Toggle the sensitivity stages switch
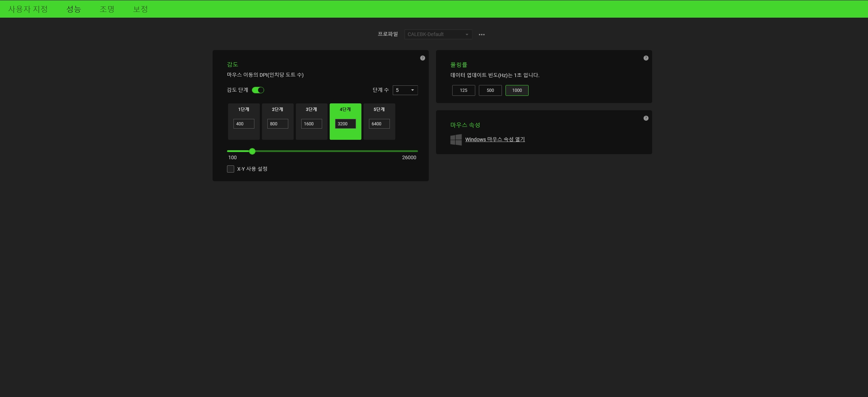Screen dimensions: 868x397 258,90
